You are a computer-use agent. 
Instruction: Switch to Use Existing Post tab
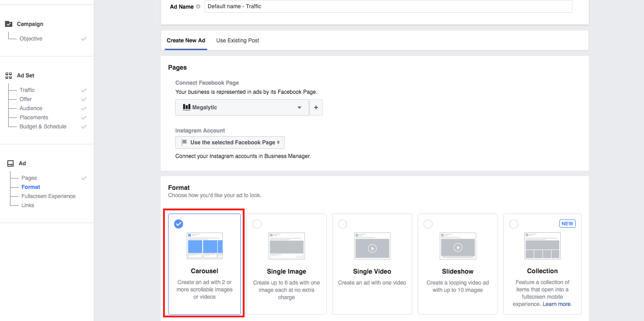point(237,41)
